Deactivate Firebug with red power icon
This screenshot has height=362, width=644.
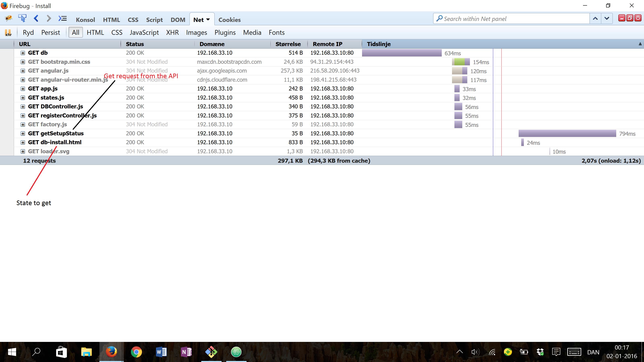tap(638, 18)
